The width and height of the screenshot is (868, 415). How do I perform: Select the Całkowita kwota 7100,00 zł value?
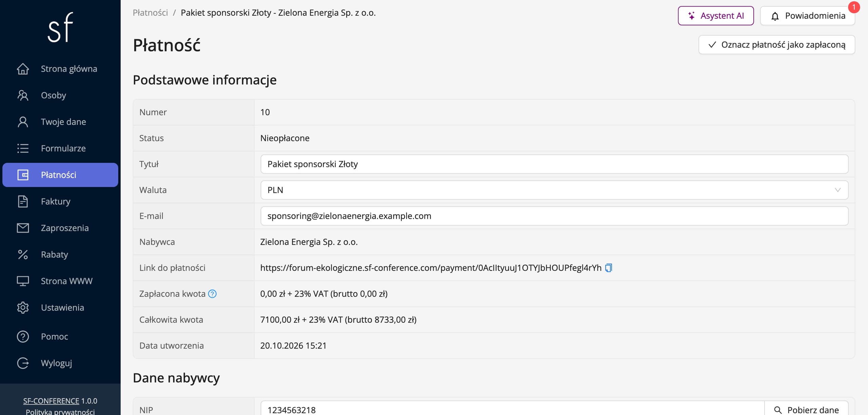point(338,320)
